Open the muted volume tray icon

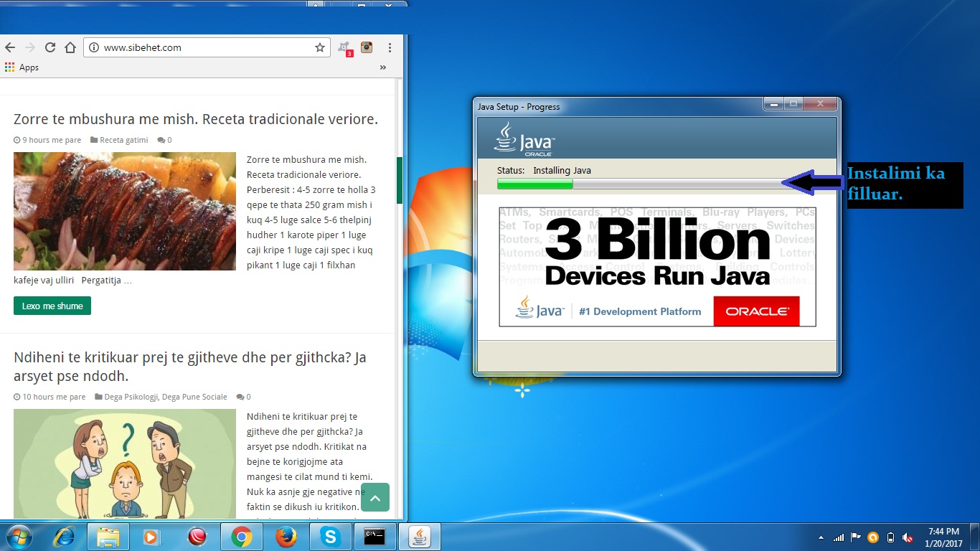(x=908, y=537)
